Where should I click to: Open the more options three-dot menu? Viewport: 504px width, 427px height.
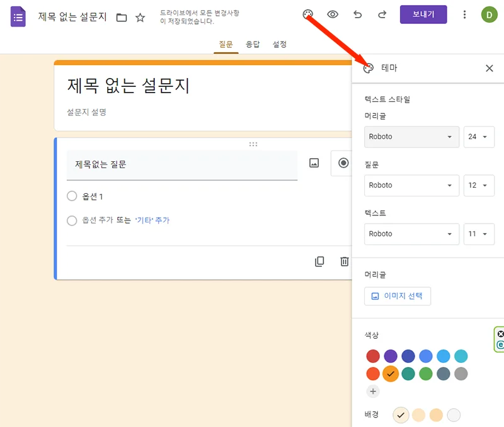(x=464, y=14)
